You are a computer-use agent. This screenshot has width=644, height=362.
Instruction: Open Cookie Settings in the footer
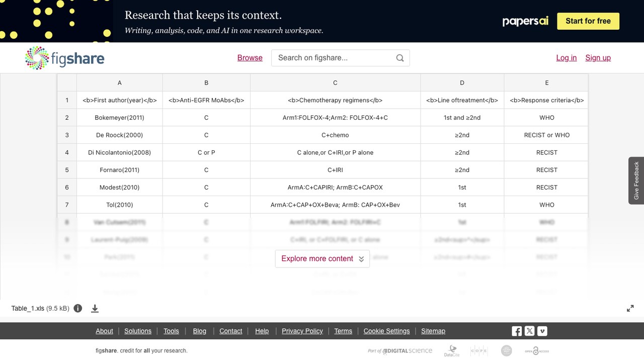(x=387, y=331)
